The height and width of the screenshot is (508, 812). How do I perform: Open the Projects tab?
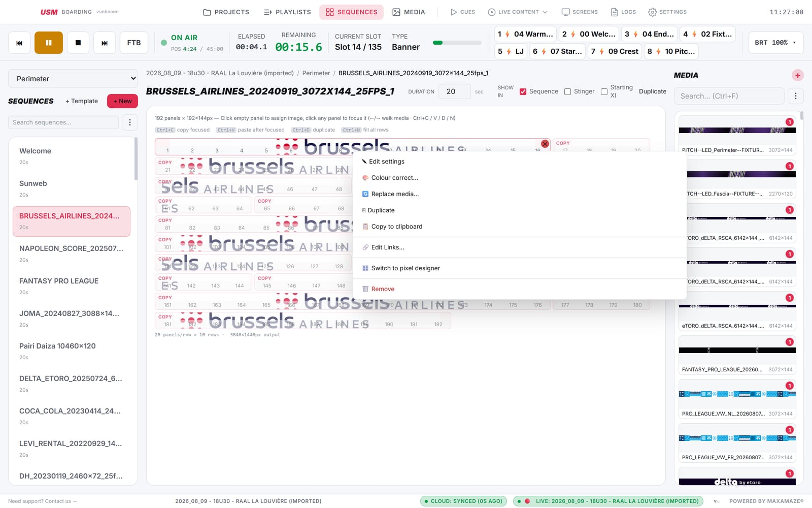(226, 12)
